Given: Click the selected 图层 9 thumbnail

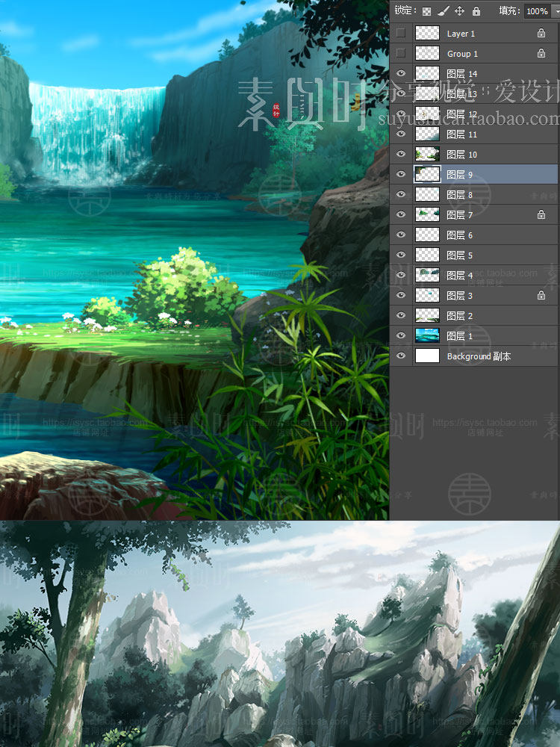Looking at the screenshot, I should (427, 174).
